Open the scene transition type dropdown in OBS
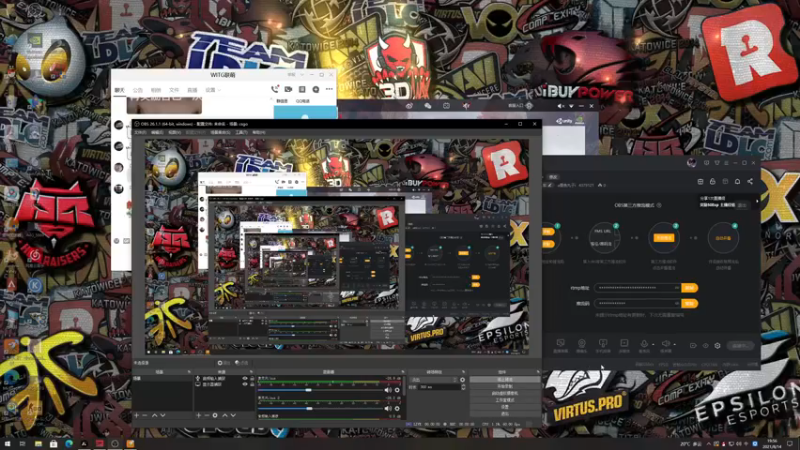The image size is (800, 450). coord(434,380)
